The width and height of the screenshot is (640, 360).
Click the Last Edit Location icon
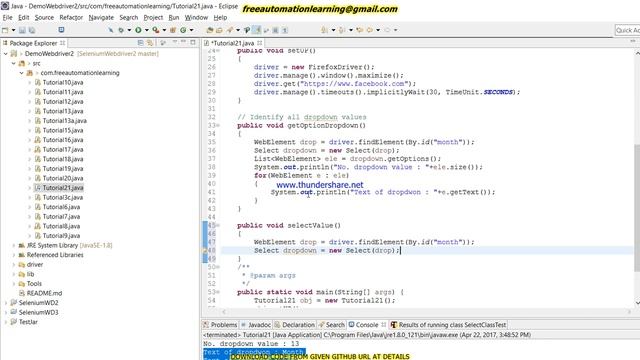click(360, 30)
